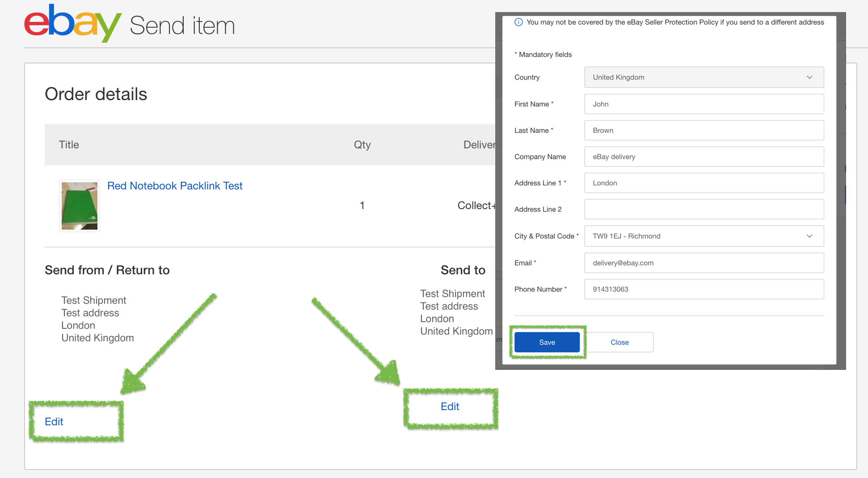
Task: Click the Collect+ delivery value
Action: click(476, 205)
